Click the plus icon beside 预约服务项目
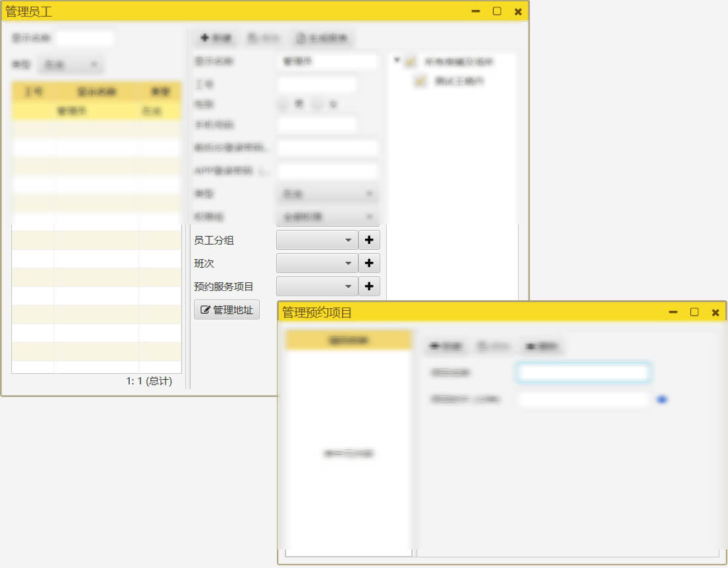 point(369,286)
